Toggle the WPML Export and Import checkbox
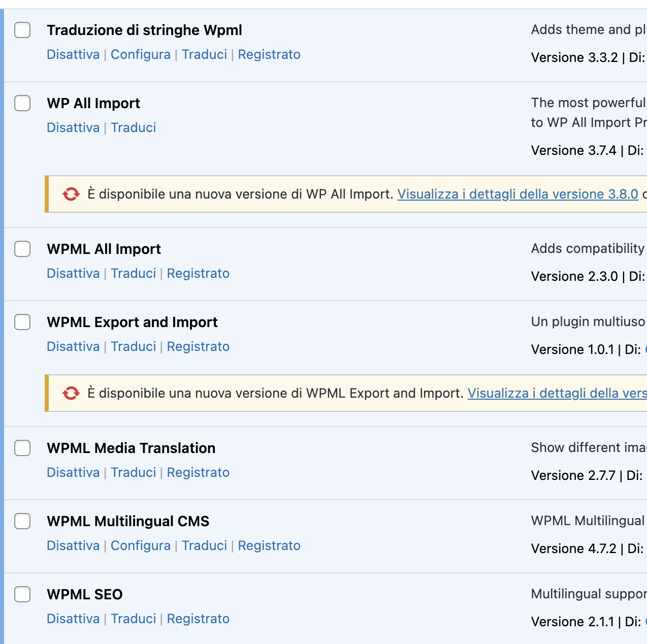 22,322
